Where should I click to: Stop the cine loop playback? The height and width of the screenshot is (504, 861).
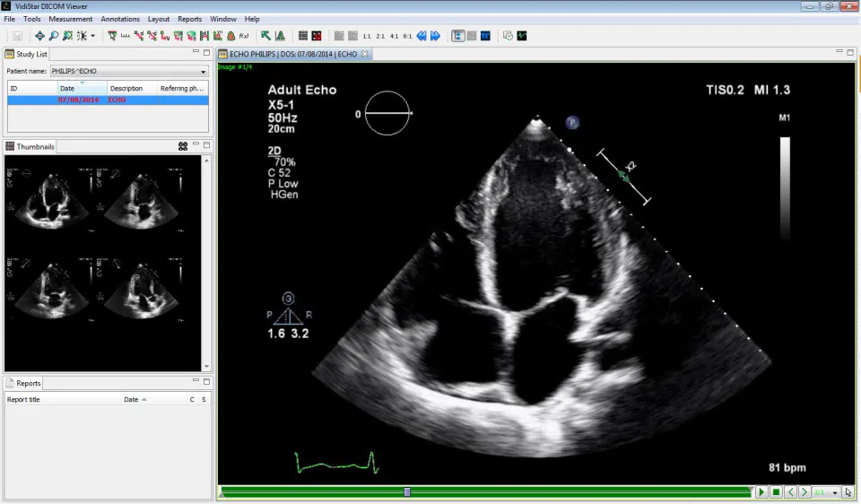[776, 492]
